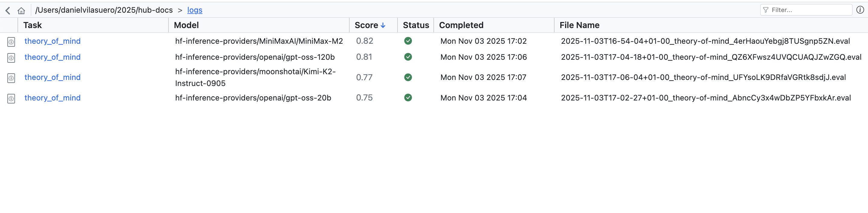The image size is (868, 213).
Task: Click the green success checkmark on the gpt-oss-20b row
Action: [408, 98]
